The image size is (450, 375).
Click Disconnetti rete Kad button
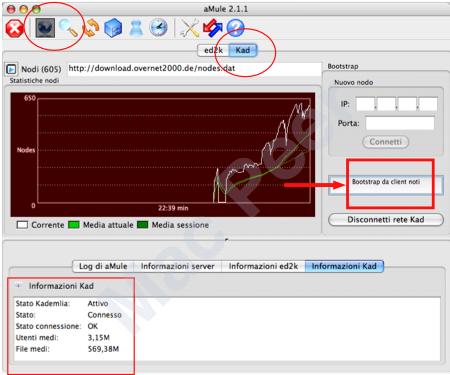coord(386,220)
